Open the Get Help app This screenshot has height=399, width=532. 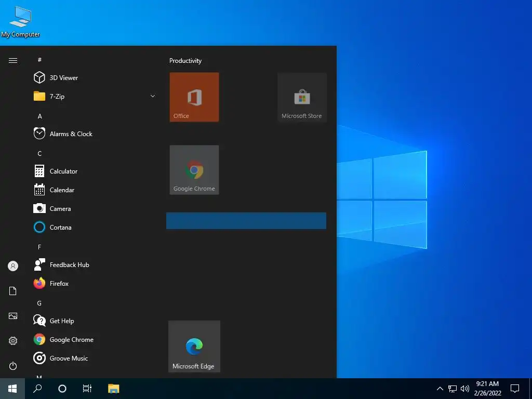(x=95, y=321)
